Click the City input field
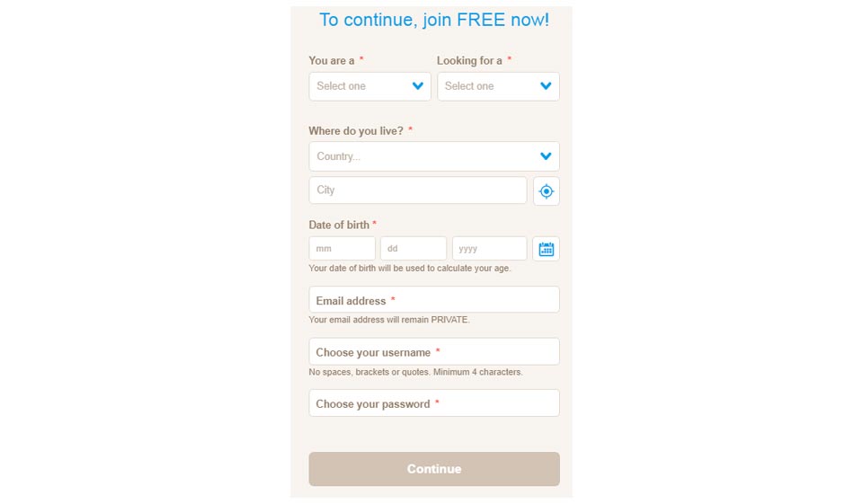Image resolution: width=863 pixels, height=504 pixels. [417, 190]
